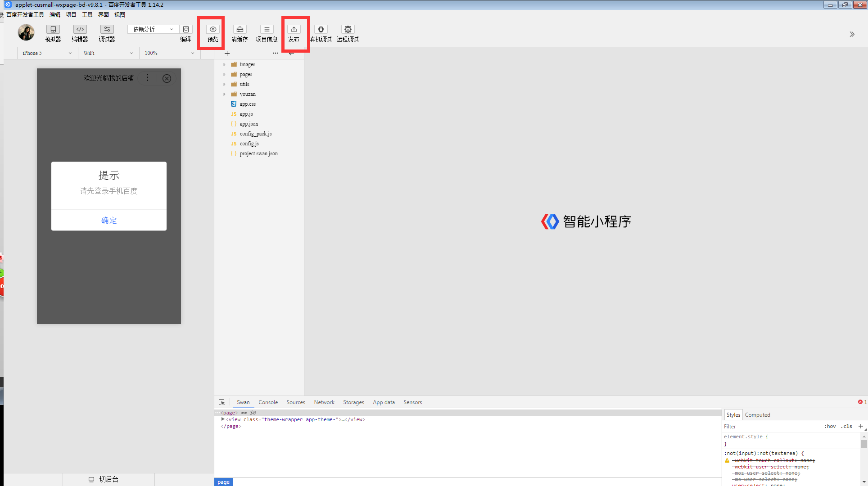Open the 工具 menu
This screenshot has height=486, width=868.
click(x=87, y=15)
